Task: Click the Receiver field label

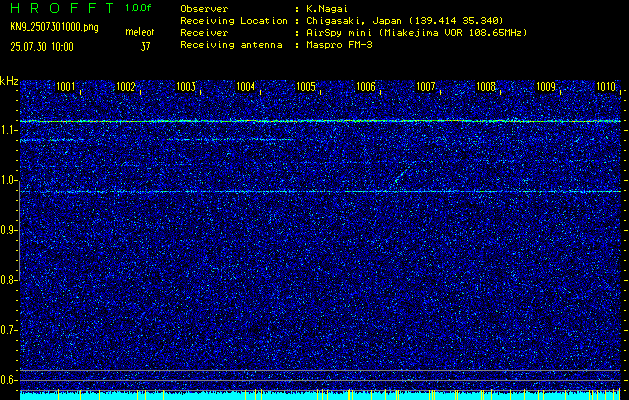Action: click(204, 33)
